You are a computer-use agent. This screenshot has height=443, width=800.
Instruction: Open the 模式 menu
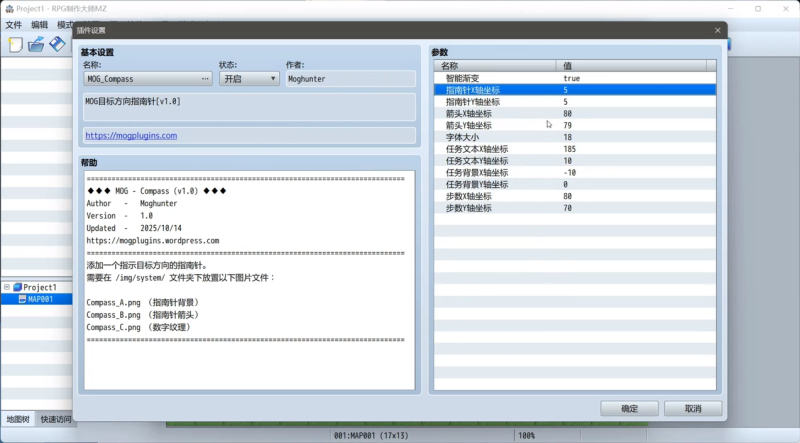[x=65, y=25]
